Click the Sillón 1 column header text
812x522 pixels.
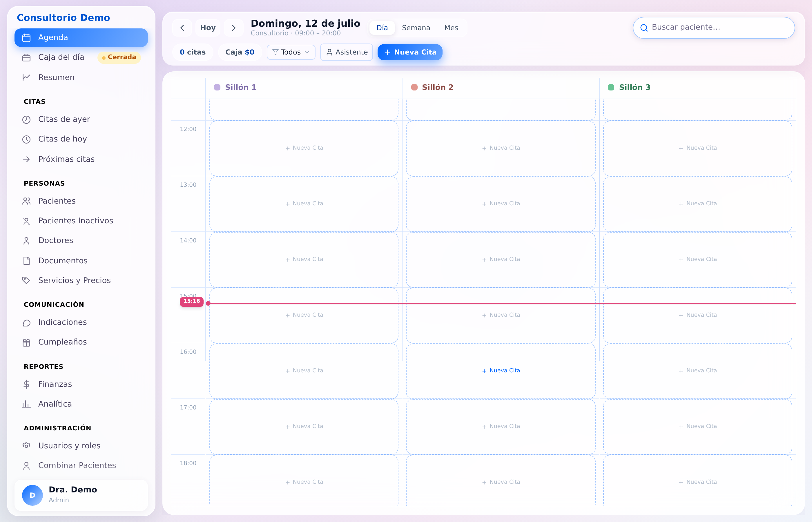pyautogui.click(x=241, y=88)
